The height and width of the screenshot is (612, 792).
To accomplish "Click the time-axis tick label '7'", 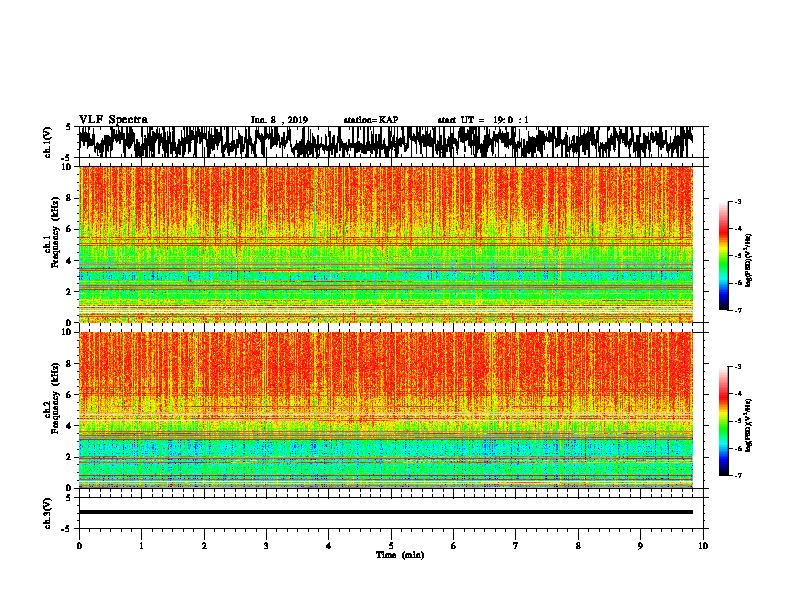I will click(x=516, y=546).
